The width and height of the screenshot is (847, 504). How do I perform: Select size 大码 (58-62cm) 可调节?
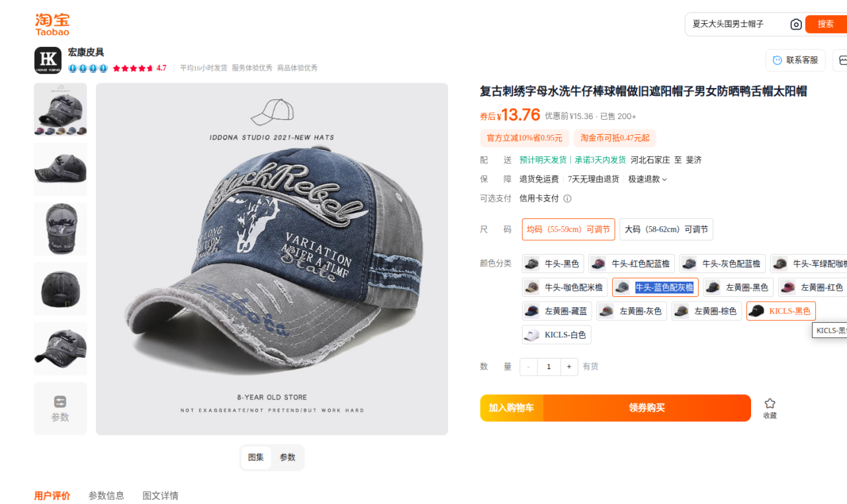coord(666,230)
